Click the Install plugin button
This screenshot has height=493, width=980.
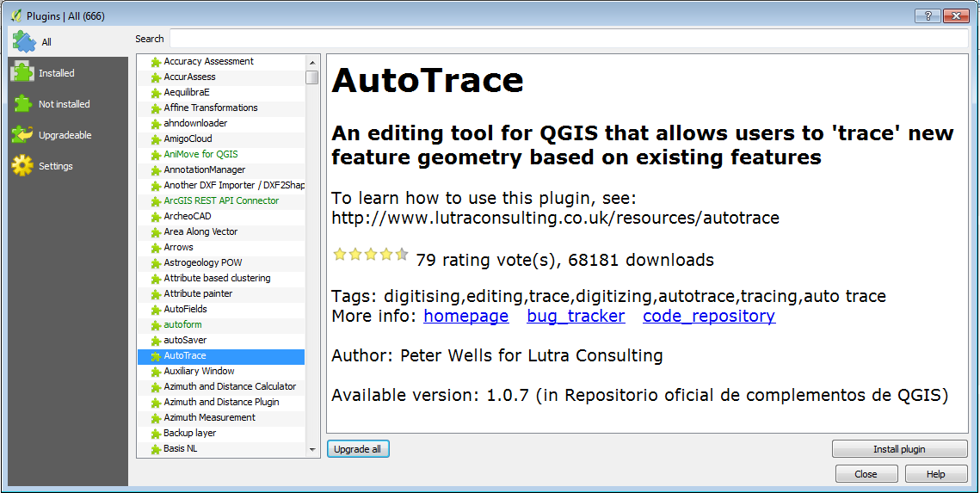[899, 448]
